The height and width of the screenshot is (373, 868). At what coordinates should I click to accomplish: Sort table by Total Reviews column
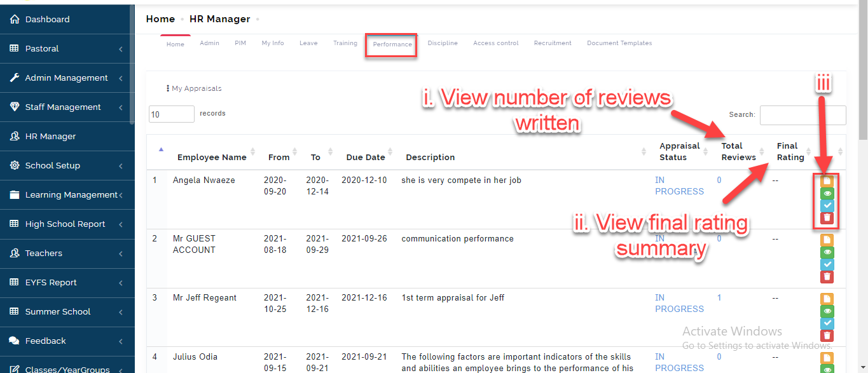point(739,152)
